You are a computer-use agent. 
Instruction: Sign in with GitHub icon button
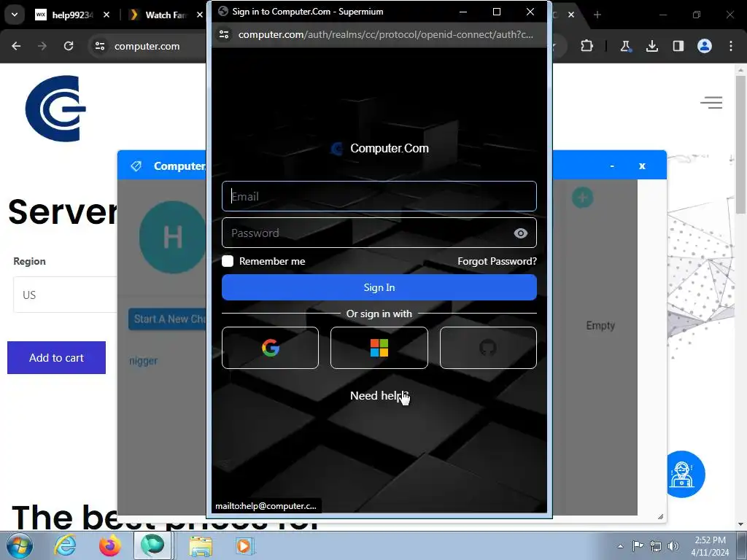[x=488, y=348]
